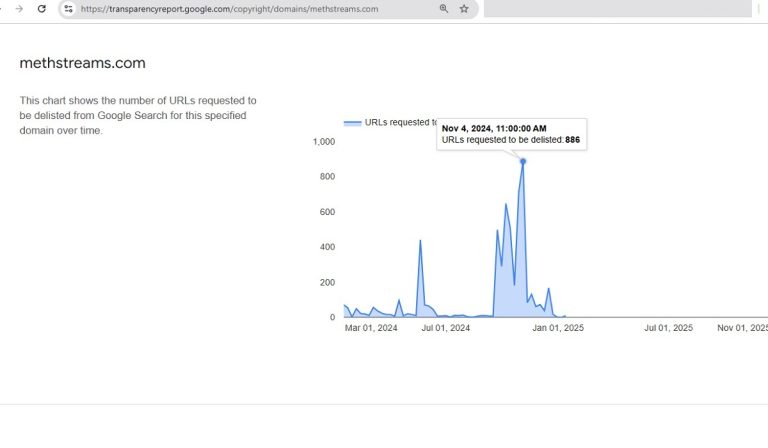Click the blue legend line swatch

[x=352, y=123]
